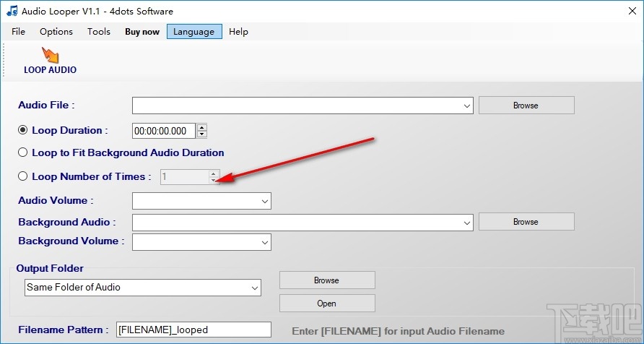Open the Tools menu
This screenshot has width=644, height=344.
99,32
